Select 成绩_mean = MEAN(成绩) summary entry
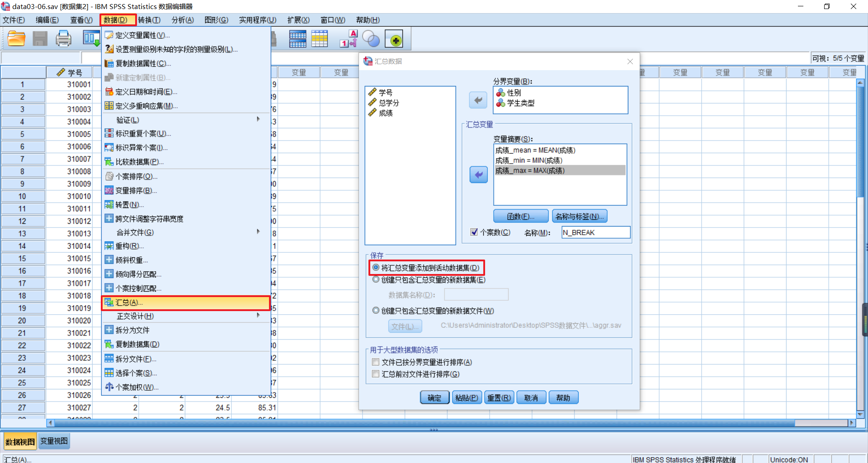The width and height of the screenshot is (868, 463). point(560,150)
